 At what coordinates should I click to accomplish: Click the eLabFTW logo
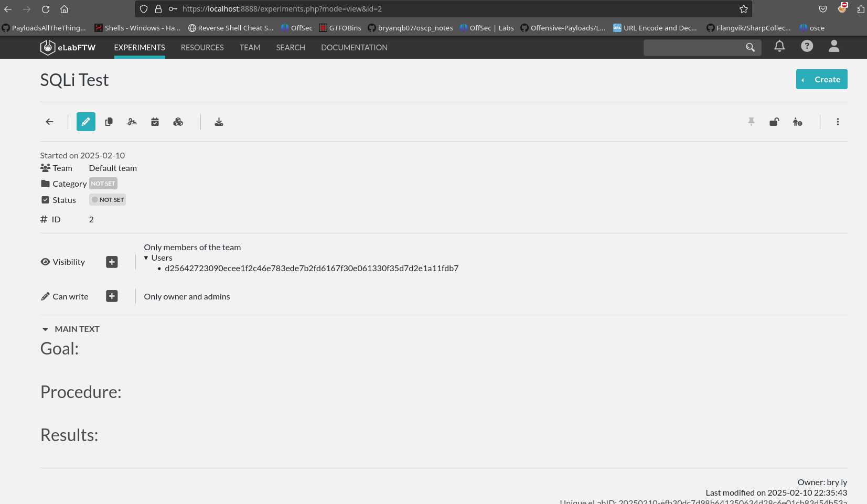tap(68, 47)
